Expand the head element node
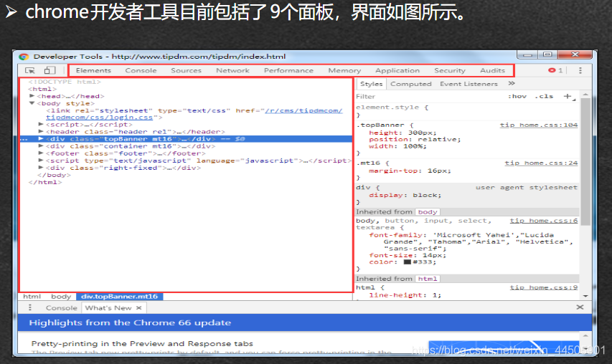 pyautogui.click(x=32, y=96)
